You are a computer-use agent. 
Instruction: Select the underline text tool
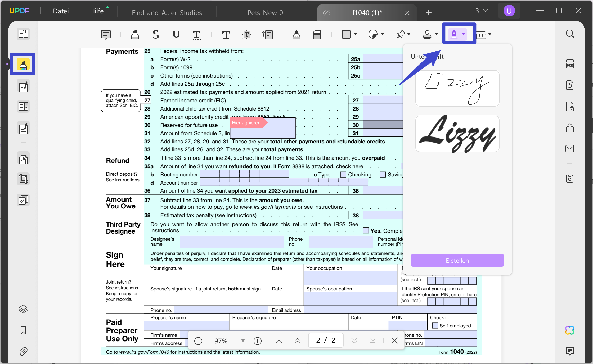point(176,35)
